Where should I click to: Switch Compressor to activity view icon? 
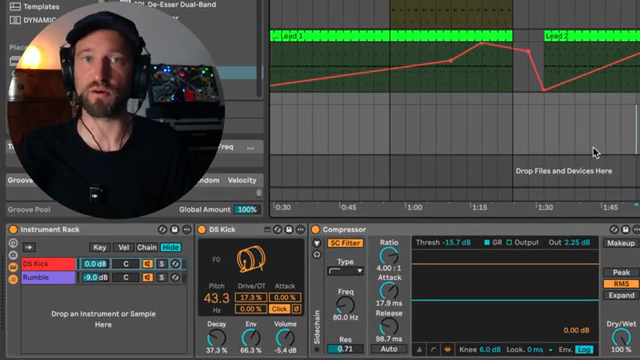point(447,350)
